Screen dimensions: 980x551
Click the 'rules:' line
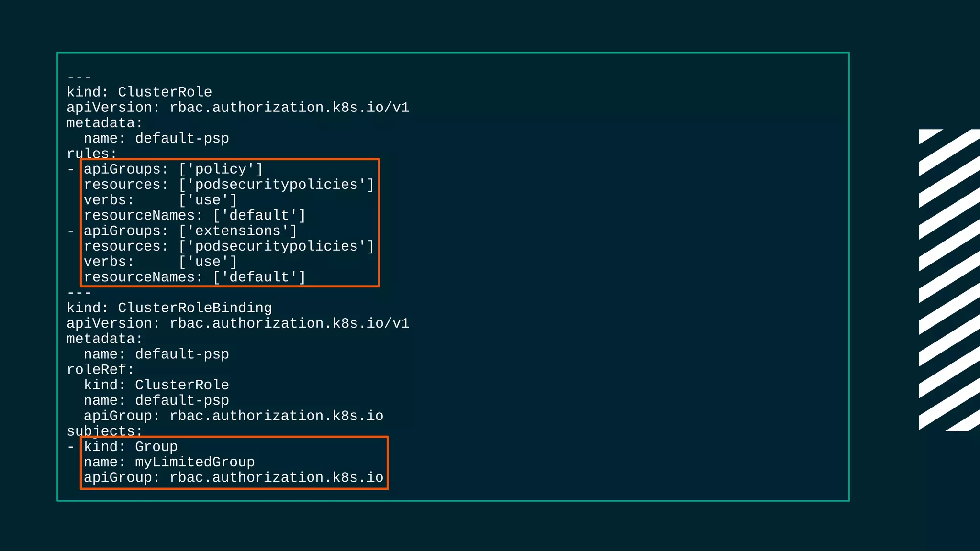pyautogui.click(x=92, y=154)
